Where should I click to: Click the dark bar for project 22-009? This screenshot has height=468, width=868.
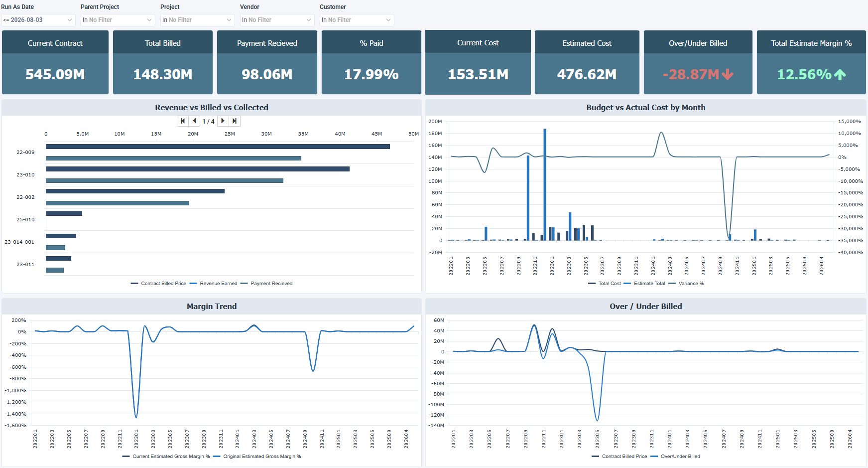218,147
